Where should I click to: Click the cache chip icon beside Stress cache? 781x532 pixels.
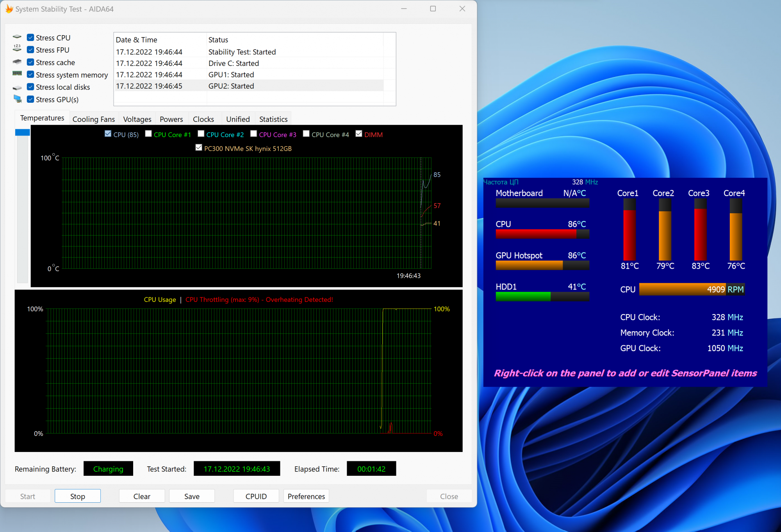pos(17,62)
